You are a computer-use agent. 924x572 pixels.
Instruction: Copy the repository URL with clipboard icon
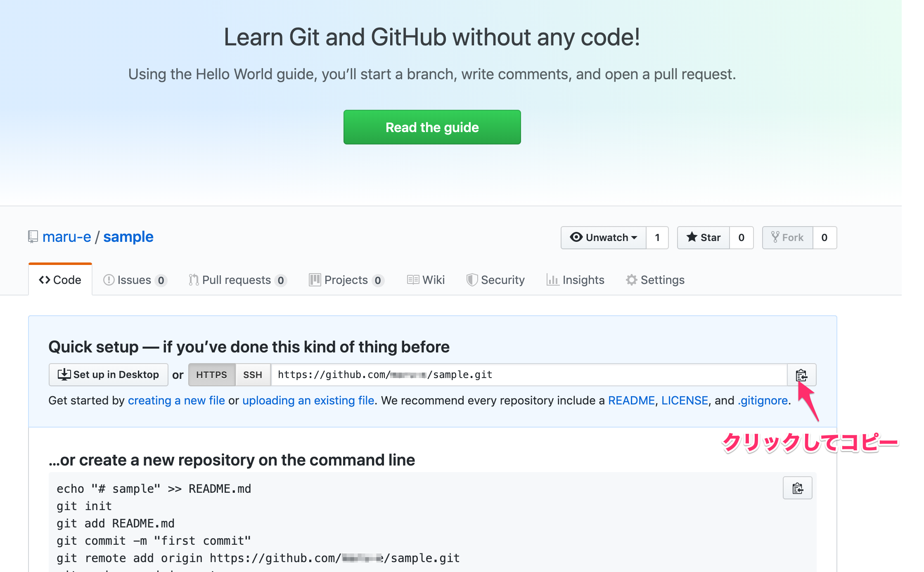[801, 375]
